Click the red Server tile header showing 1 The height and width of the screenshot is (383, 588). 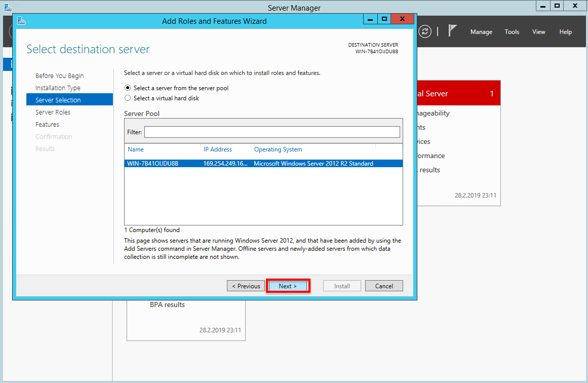point(459,93)
